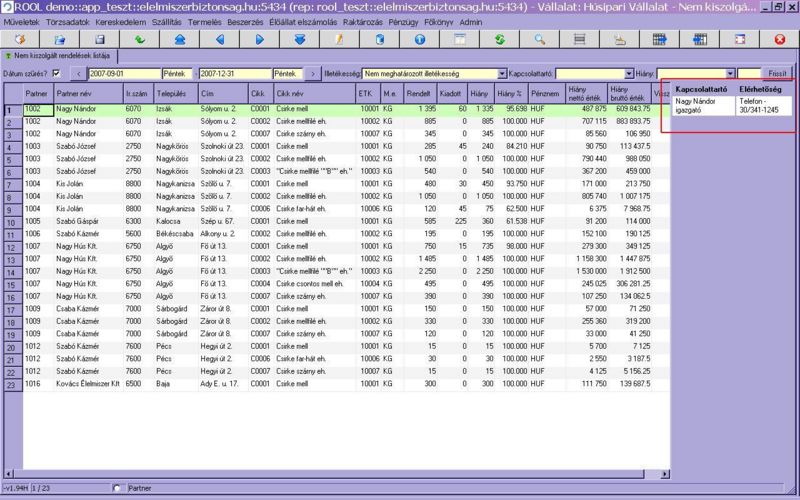The width and height of the screenshot is (800, 500).
Task: Click the printer toolbar icon
Action: coord(620,39)
